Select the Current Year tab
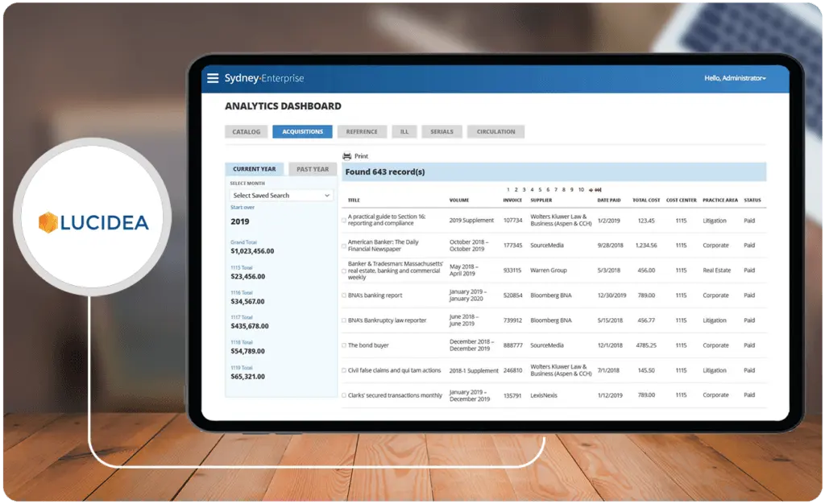 (x=254, y=169)
